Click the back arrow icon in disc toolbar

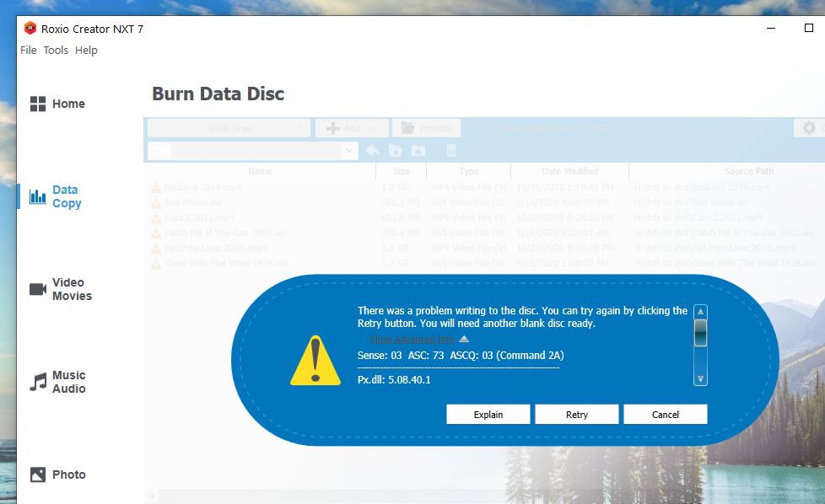pos(373,151)
